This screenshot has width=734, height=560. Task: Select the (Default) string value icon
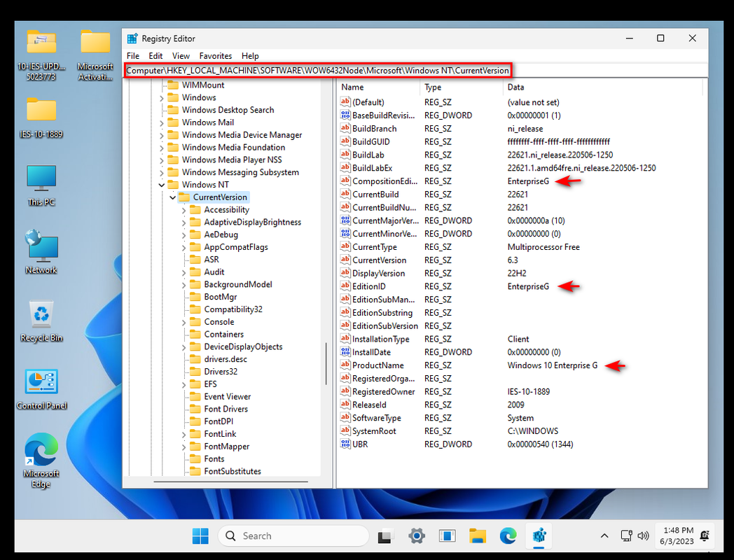click(x=345, y=102)
